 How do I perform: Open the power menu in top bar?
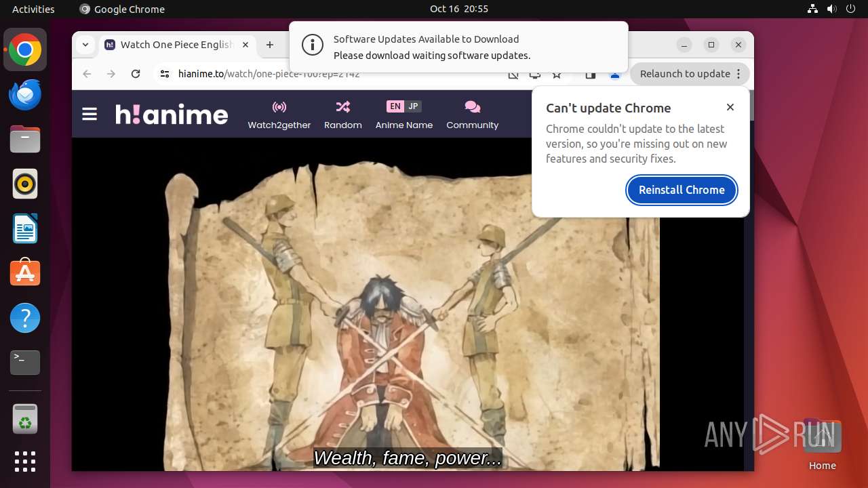851,9
